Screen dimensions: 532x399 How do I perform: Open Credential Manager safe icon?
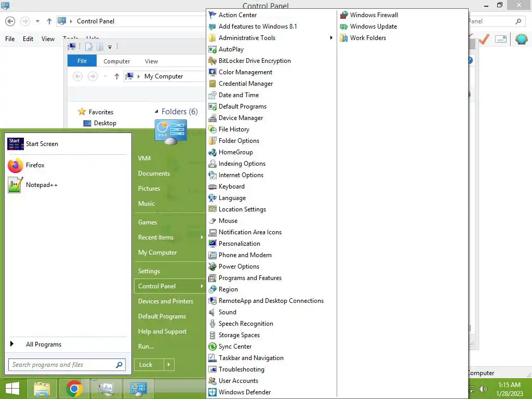[212, 84]
